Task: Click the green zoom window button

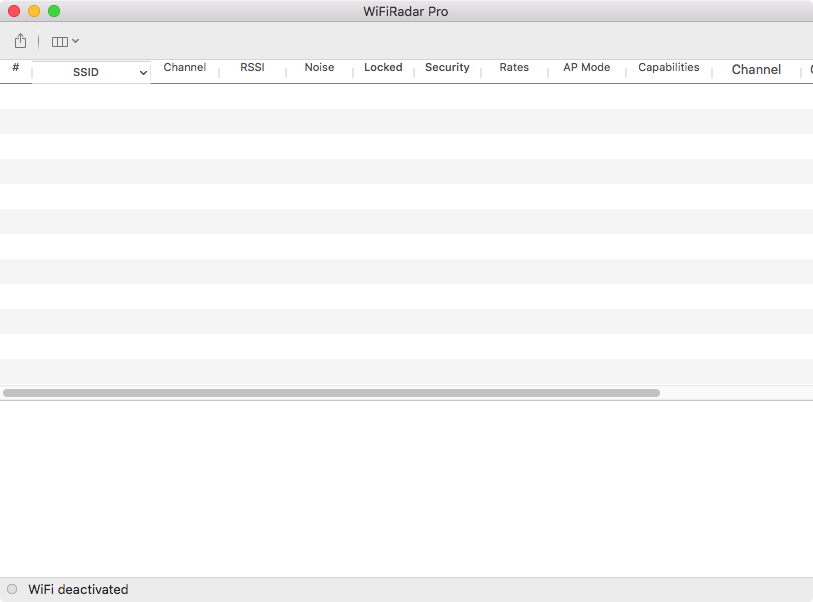Action: (x=54, y=11)
